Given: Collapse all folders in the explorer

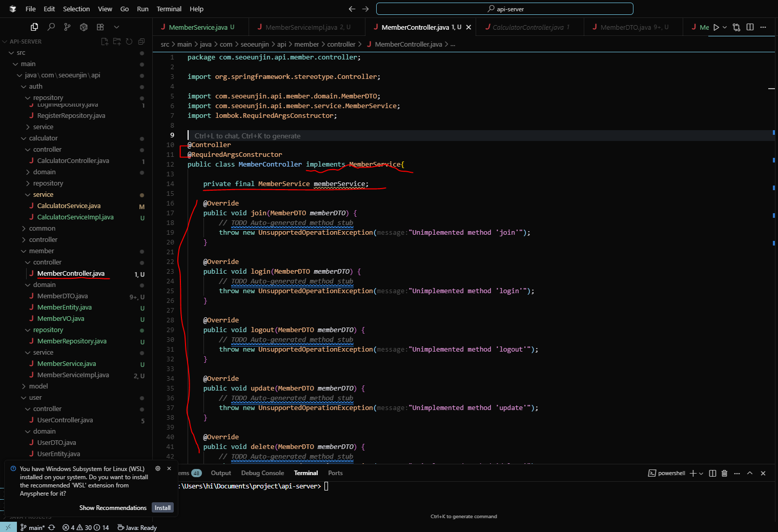Looking at the screenshot, I should tap(141, 42).
